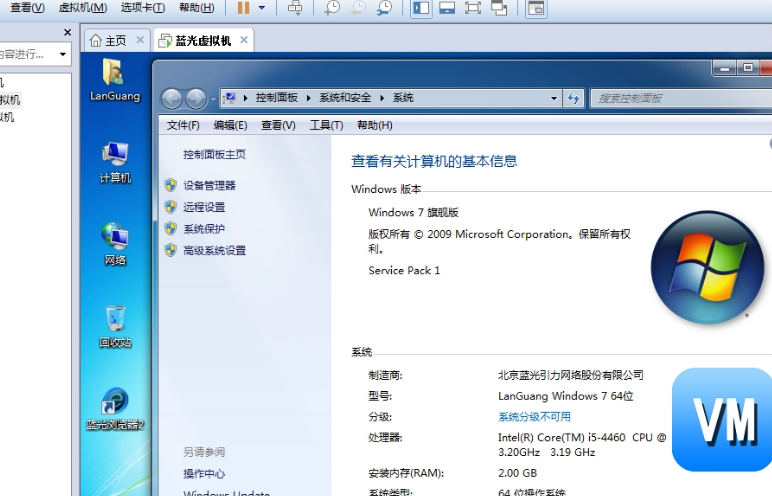The image size is (772, 496).
Task: Go to 控制面板主页 link
Action: pos(214,155)
